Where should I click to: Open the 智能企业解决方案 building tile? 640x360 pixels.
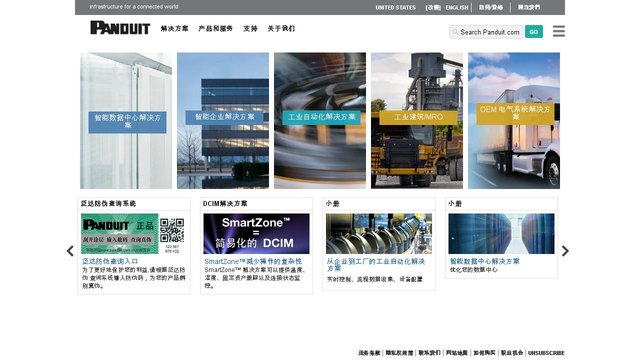click(223, 120)
